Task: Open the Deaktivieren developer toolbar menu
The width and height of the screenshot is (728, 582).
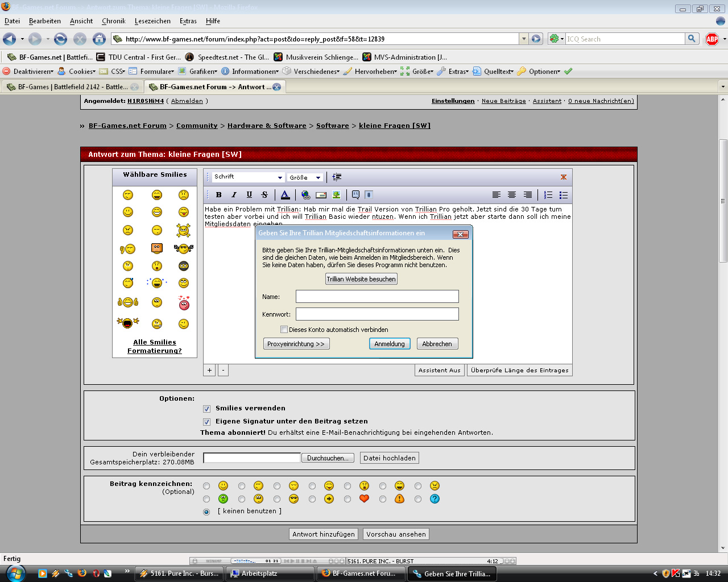Action: tap(28, 72)
